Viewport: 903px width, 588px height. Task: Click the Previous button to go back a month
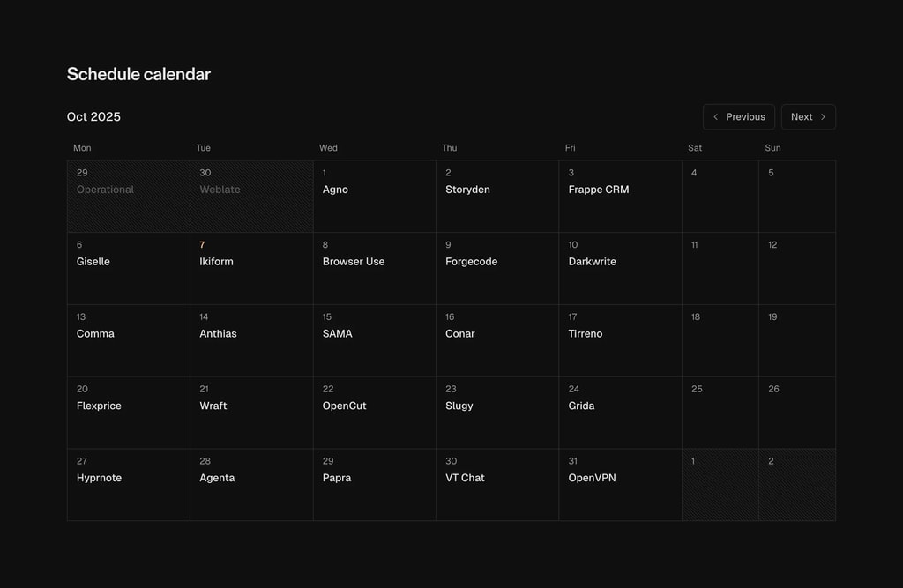point(739,116)
